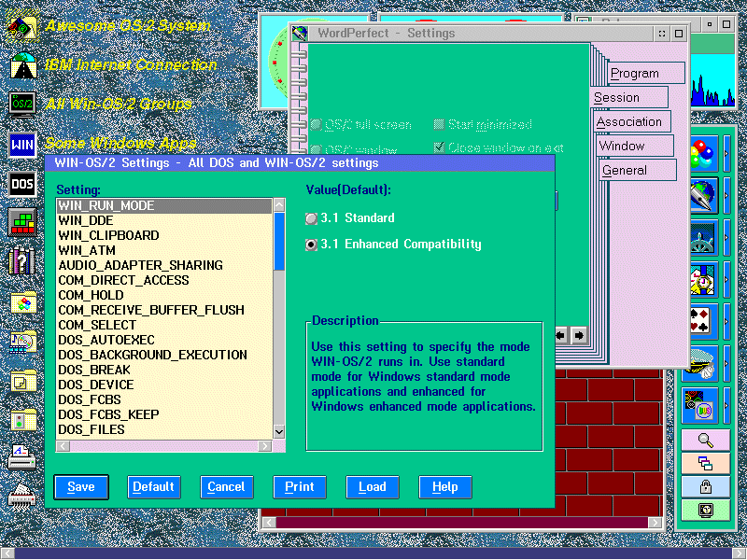Click the Shredder icon on the desktop
747x560 pixels.
(x=21, y=497)
